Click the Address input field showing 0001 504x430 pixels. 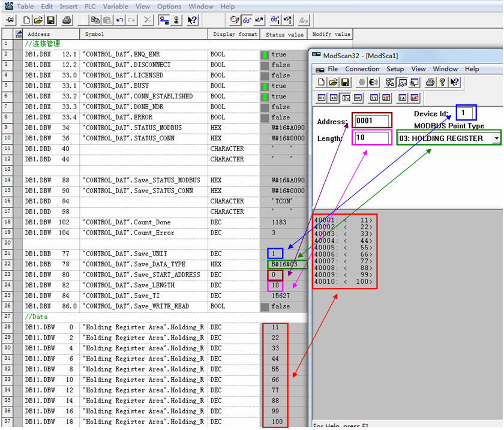pyautogui.click(x=372, y=121)
